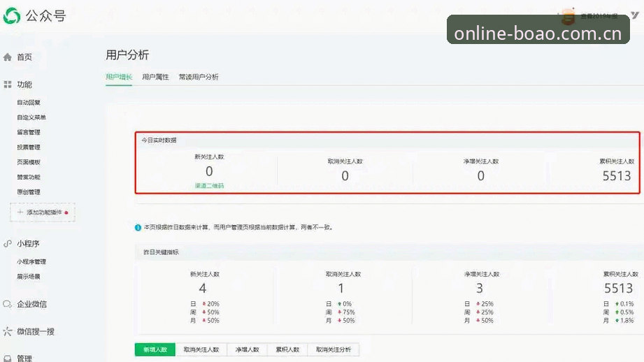Open 微信搜一搜 in the sidebar

click(x=36, y=331)
